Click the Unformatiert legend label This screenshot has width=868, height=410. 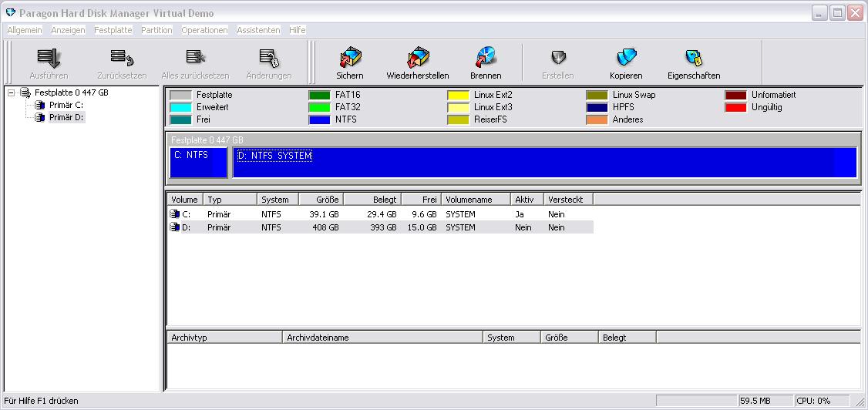pos(773,95)
